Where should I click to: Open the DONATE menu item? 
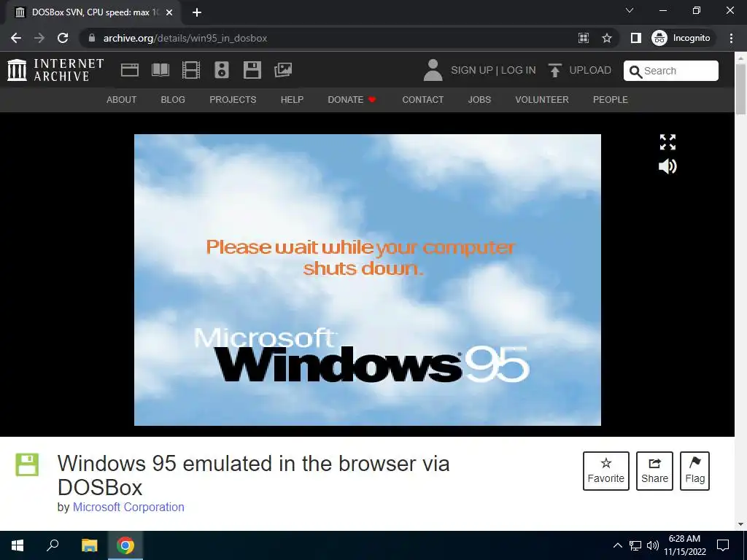pyautogui.click(x=352, y=99)
